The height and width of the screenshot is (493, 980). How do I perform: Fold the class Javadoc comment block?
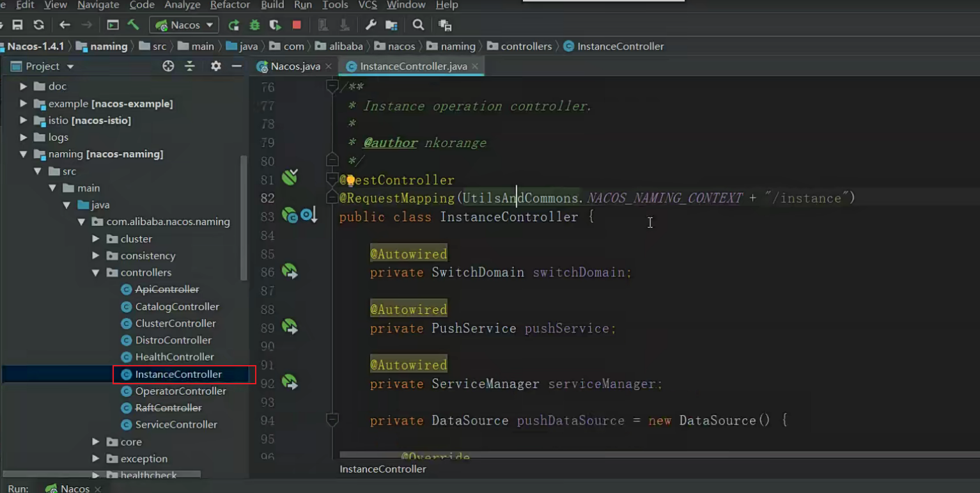(332, 86)
